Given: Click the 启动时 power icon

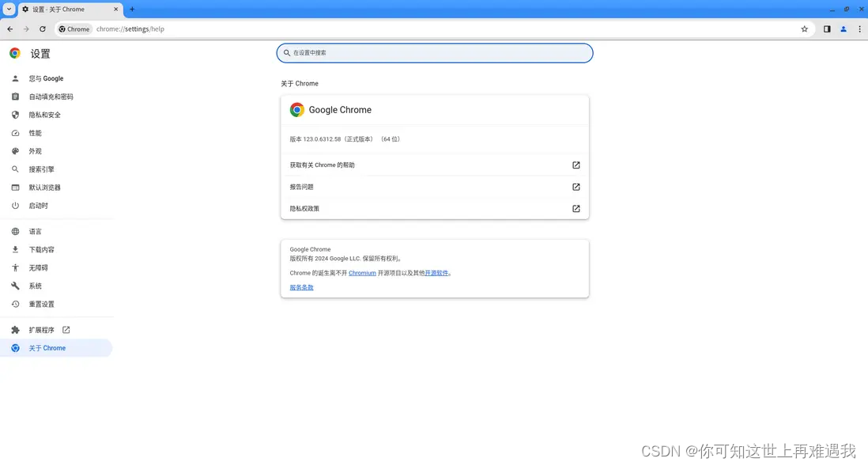Looking at the screenshot, I should point(16,206).
